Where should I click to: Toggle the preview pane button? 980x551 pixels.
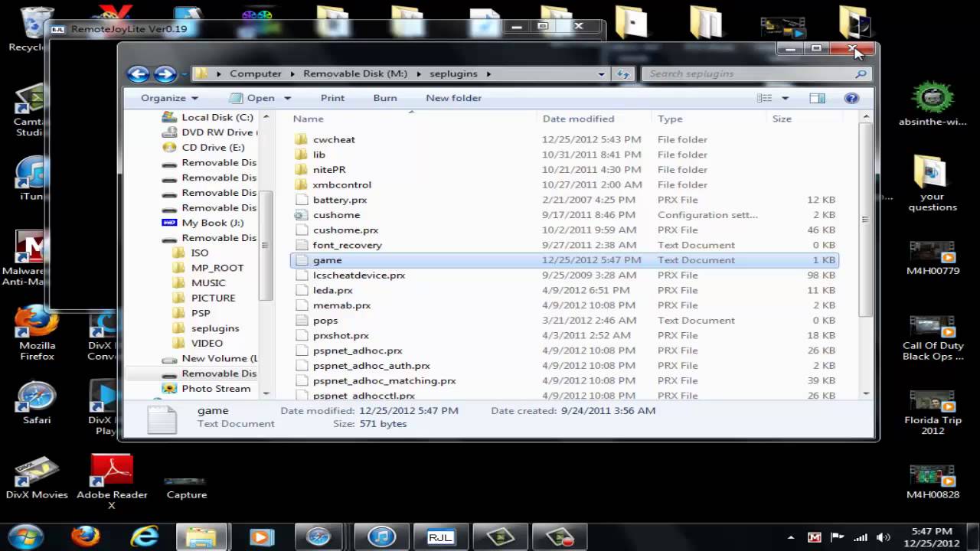(x=817, y=98)
